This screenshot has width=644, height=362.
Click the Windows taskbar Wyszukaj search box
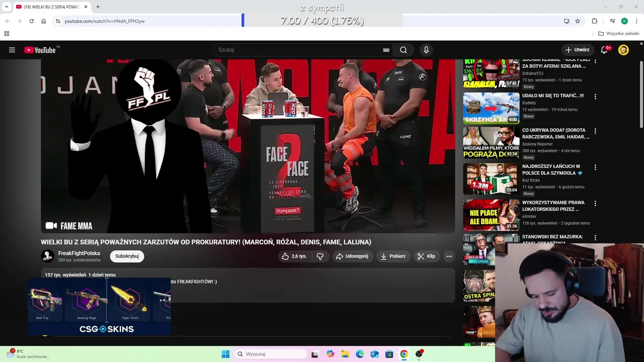[x=271, y=354]
